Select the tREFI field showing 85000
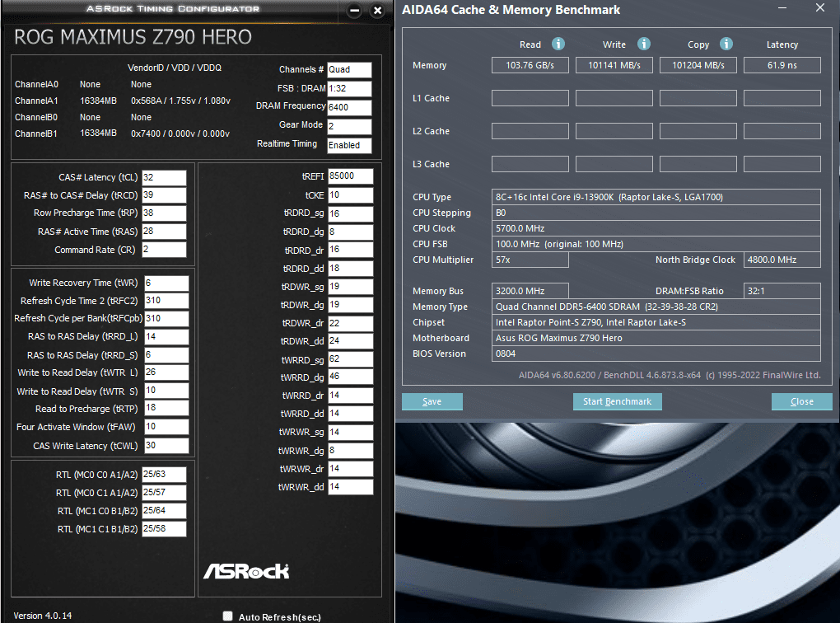Screen dimensions: 840x623 tap(350, 176)
